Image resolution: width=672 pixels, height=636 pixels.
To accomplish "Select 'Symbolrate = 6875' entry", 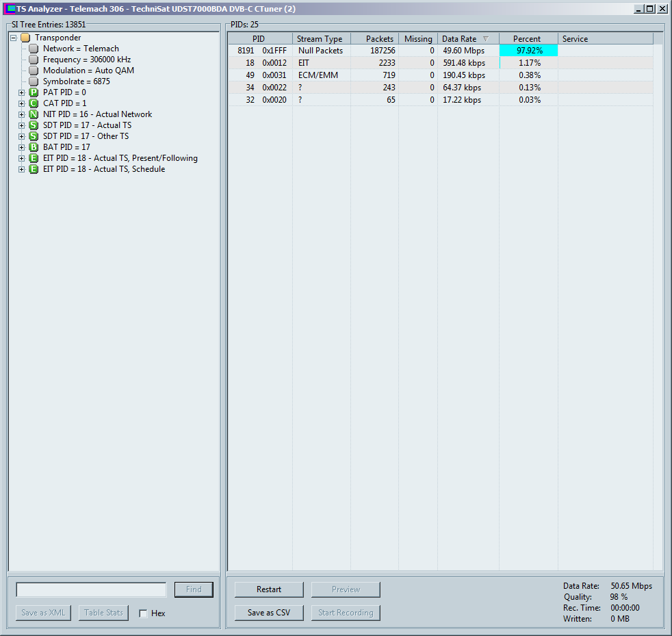I will point(76,81).
